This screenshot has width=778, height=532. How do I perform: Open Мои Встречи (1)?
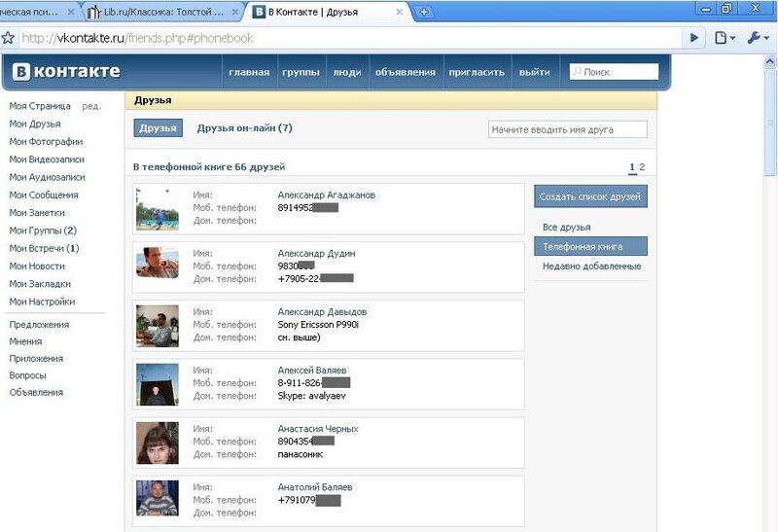point(44,248)
